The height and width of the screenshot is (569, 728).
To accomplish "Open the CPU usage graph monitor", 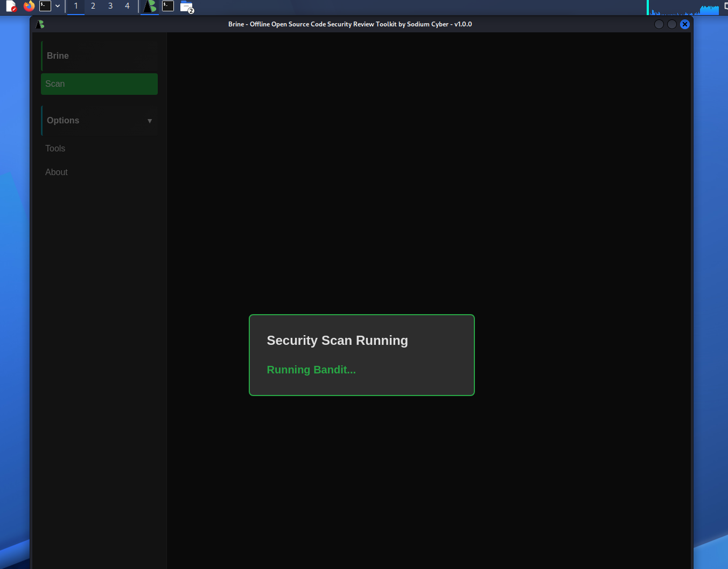I will tap(683, 8).
